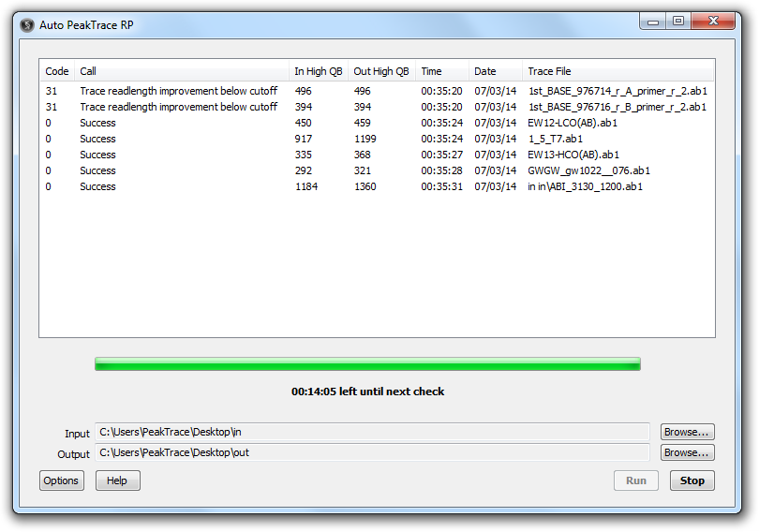This screenshot has width=759, height=532.
Task: Click the Output path field
Action: point(372,452)
